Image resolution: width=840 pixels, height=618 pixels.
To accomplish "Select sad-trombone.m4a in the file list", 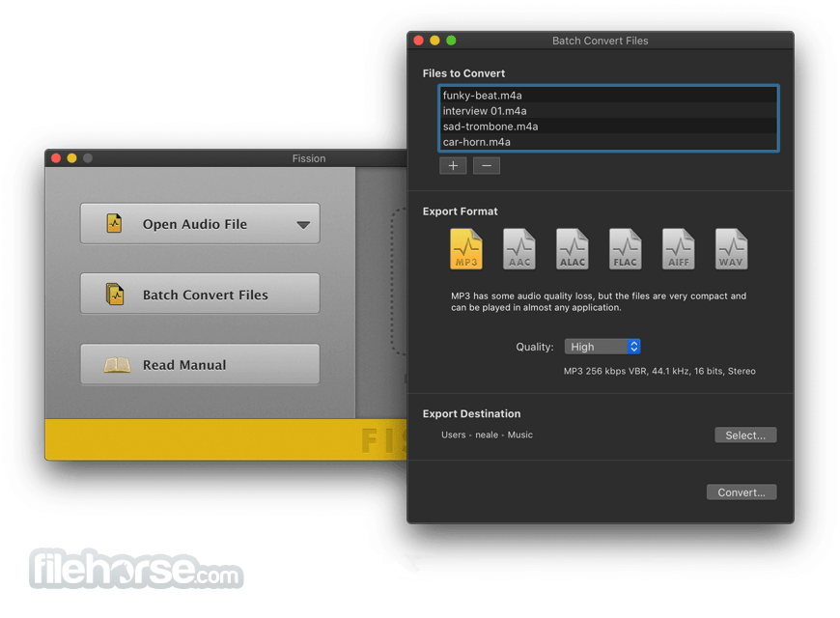I will click(x=608, y=126).
